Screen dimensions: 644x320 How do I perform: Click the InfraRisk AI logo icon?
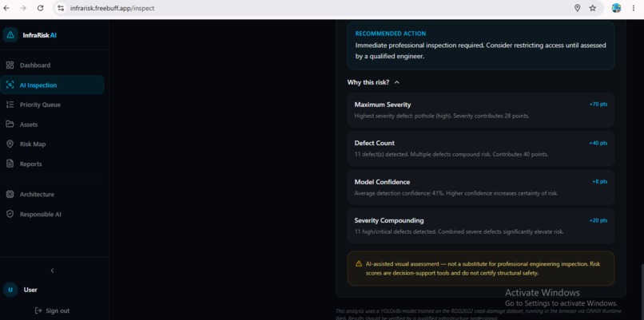[10, 35]
